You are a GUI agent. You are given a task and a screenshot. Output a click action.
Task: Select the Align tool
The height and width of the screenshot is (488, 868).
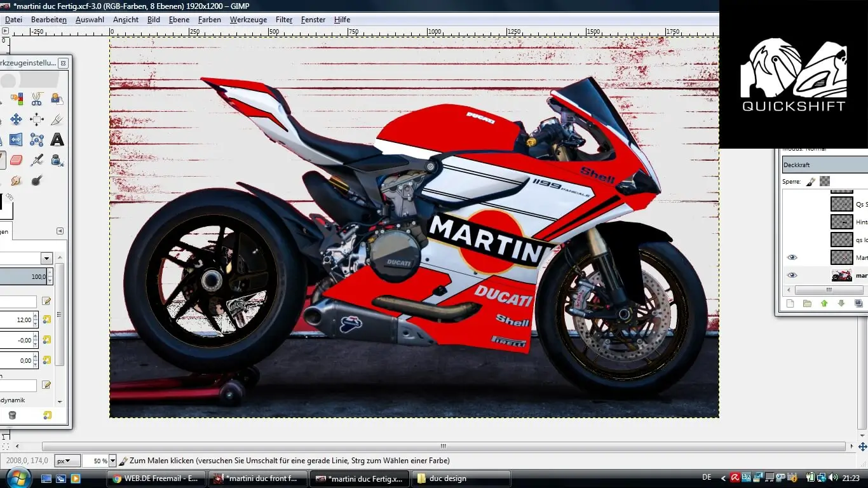tap(37, 119)
